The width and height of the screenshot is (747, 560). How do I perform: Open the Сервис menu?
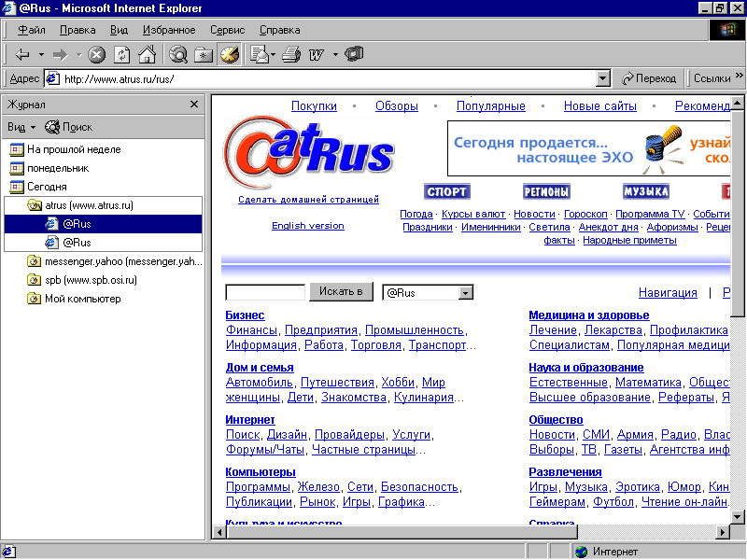pyautogui.click(x=228, y=30)
